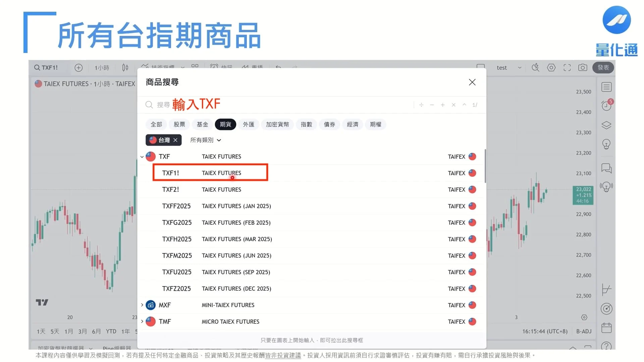Toggle fullscreen mode icon
Screen dimensions: 644x362
click(x=567, y=68)
